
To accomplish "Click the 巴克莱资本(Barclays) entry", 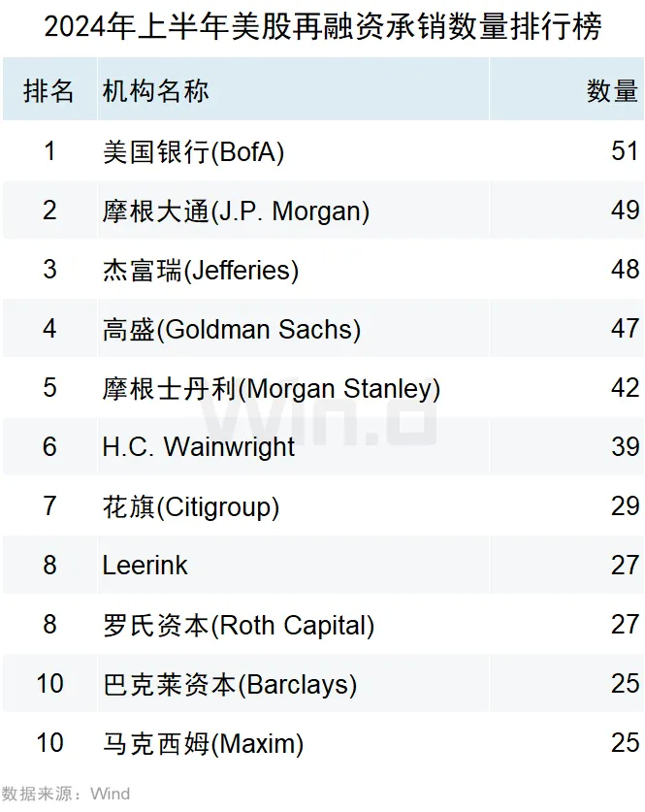I will point(230,684).
